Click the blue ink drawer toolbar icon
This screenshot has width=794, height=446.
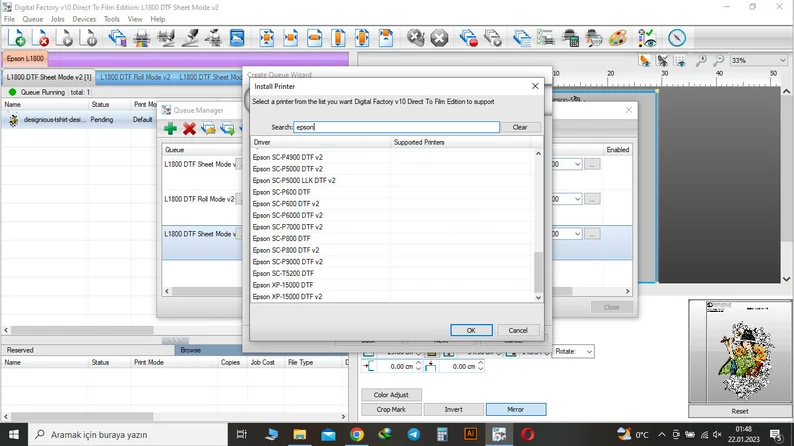237,38
